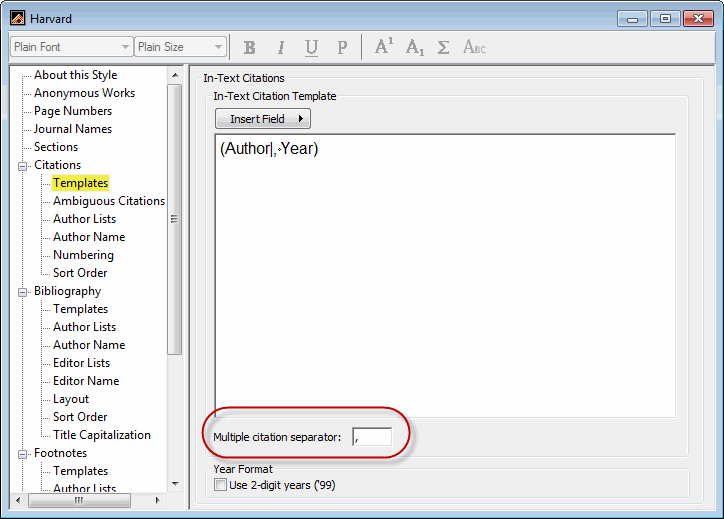Toggle Italic formatting in toolbar

point(281,48)
